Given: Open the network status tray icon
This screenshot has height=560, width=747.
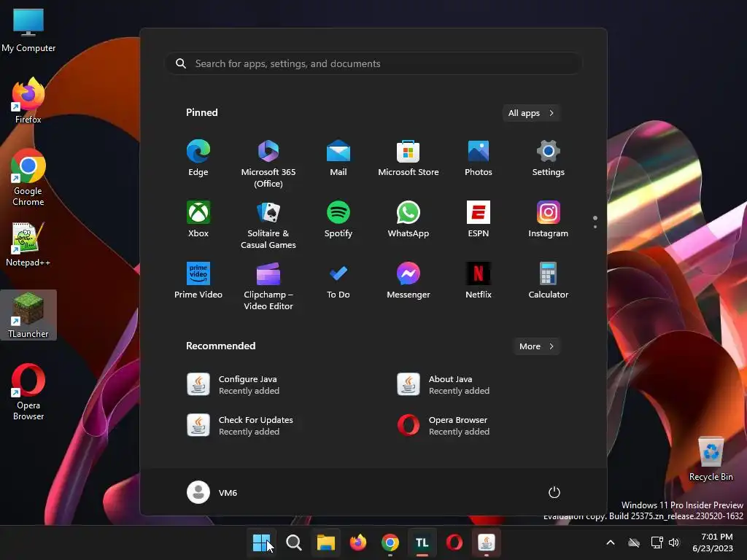Looking at the screenshot, I should point(657,542).
